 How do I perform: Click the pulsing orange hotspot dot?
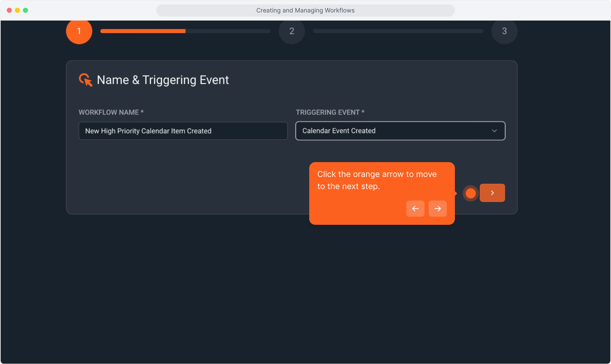(x=470, y=193)
